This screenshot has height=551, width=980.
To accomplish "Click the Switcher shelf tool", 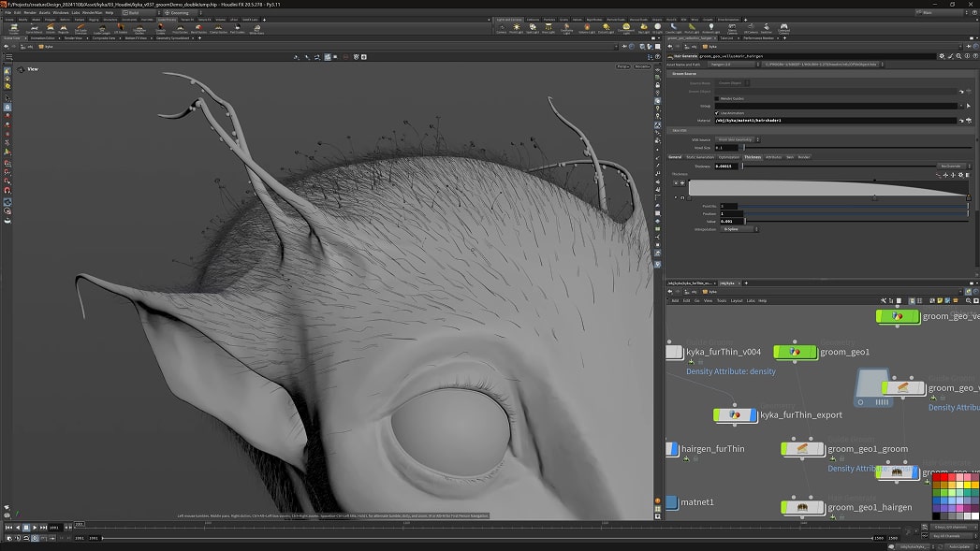I will point(767,27).
